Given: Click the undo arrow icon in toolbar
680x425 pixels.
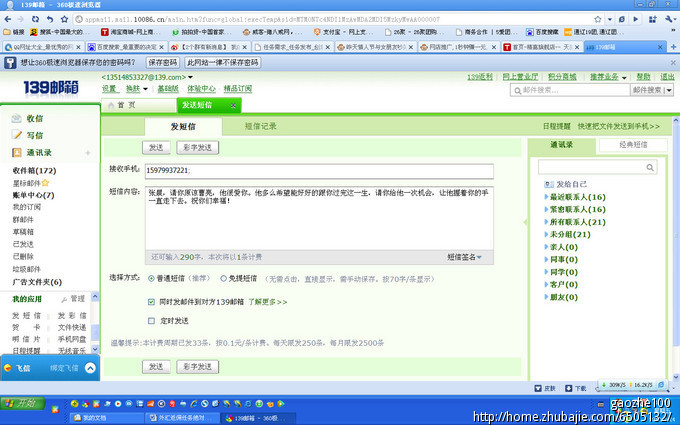Looking at the screenshot, I should tap(50, 19).
